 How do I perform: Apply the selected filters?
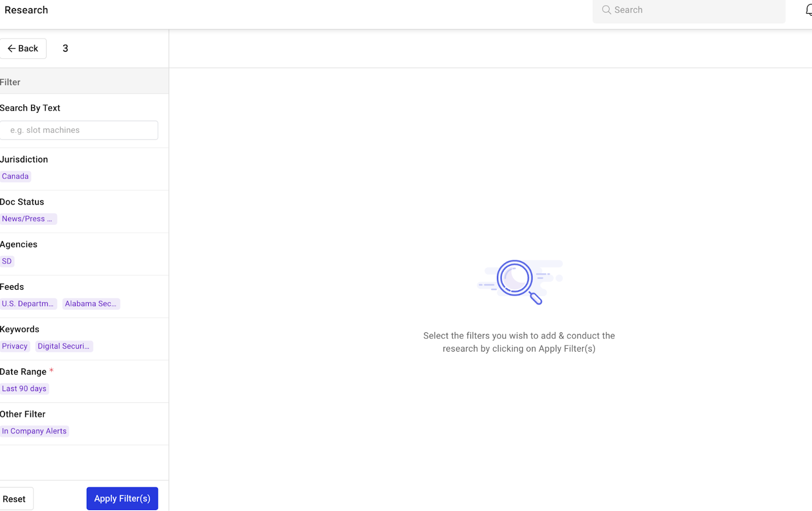122,499
